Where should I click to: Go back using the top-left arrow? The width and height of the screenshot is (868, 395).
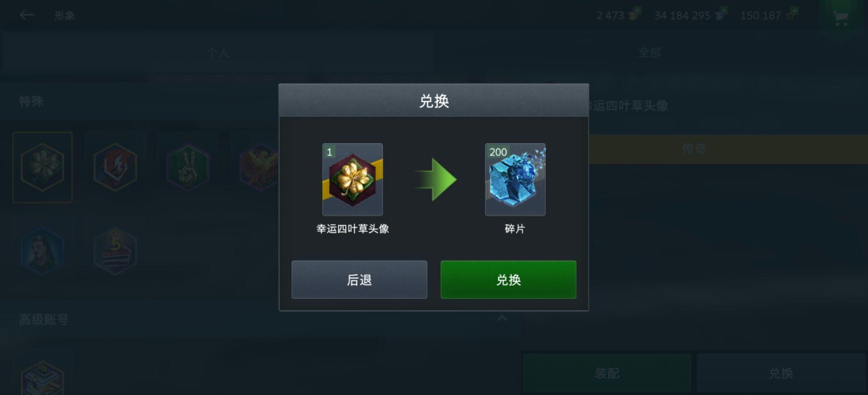pyautogui.click(x=27, y=15)
